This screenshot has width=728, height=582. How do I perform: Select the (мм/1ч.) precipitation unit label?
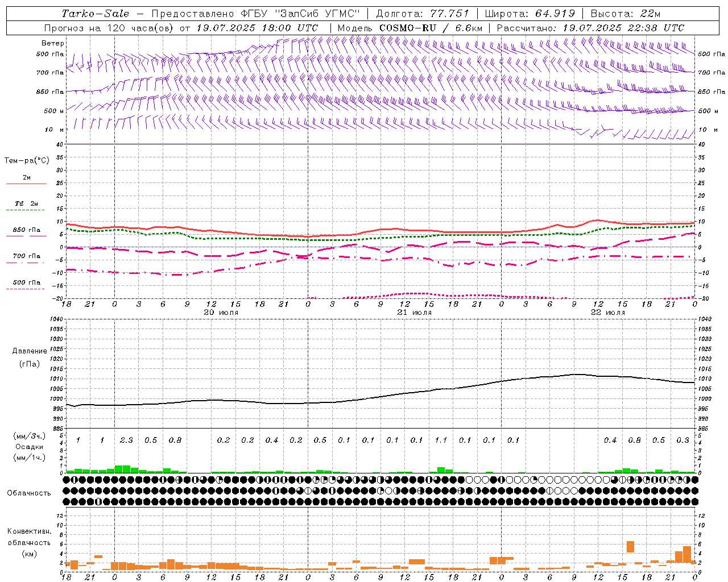(30, 458)
